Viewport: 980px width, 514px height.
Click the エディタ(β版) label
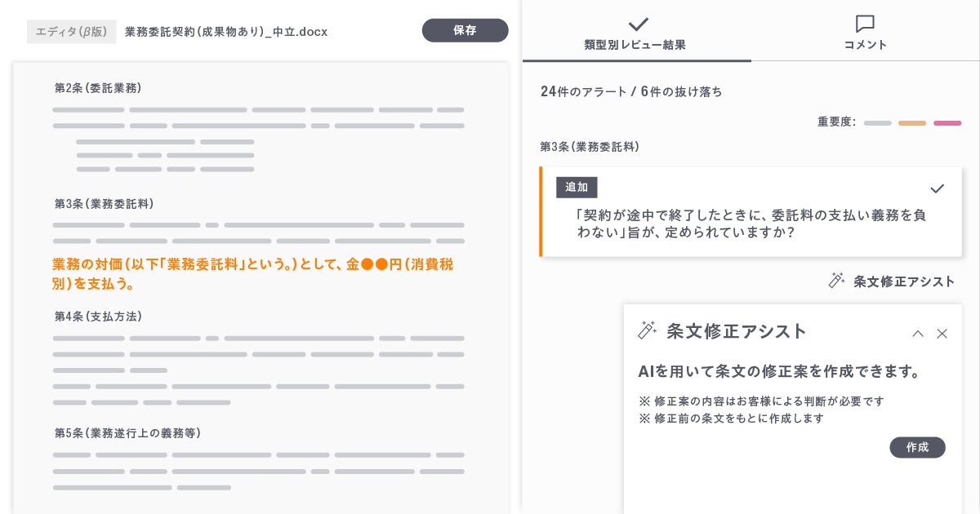pyautogui.click(x=72, y=32)
